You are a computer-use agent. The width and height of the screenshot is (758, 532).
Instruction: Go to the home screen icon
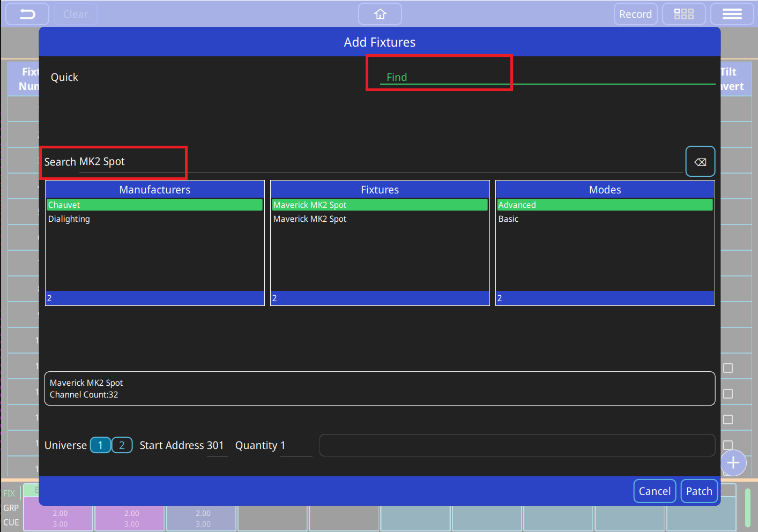tap(380, 14)
